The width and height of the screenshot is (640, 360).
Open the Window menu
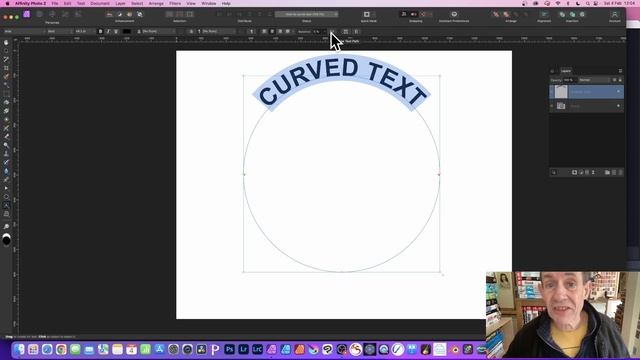[x=209, y=3]
